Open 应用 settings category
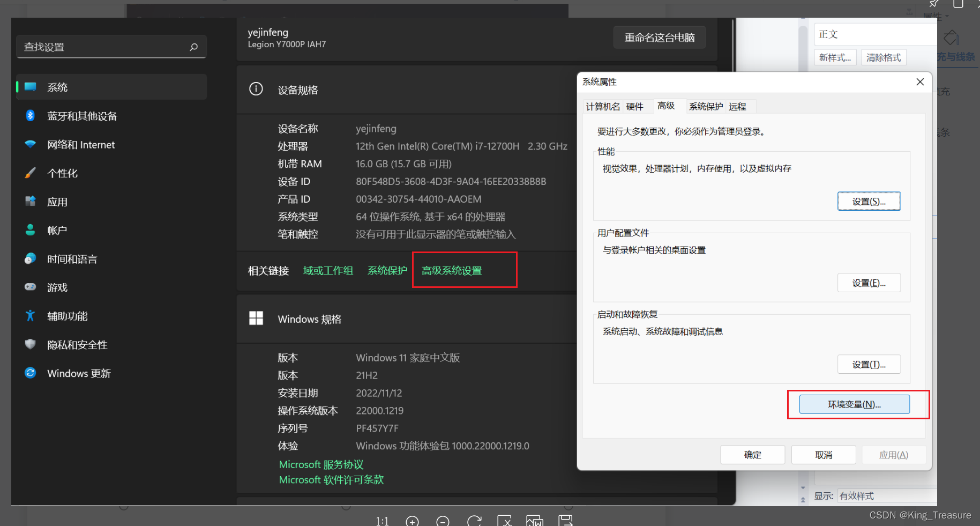This screenshot has height=526, width=980. [111, 202]
